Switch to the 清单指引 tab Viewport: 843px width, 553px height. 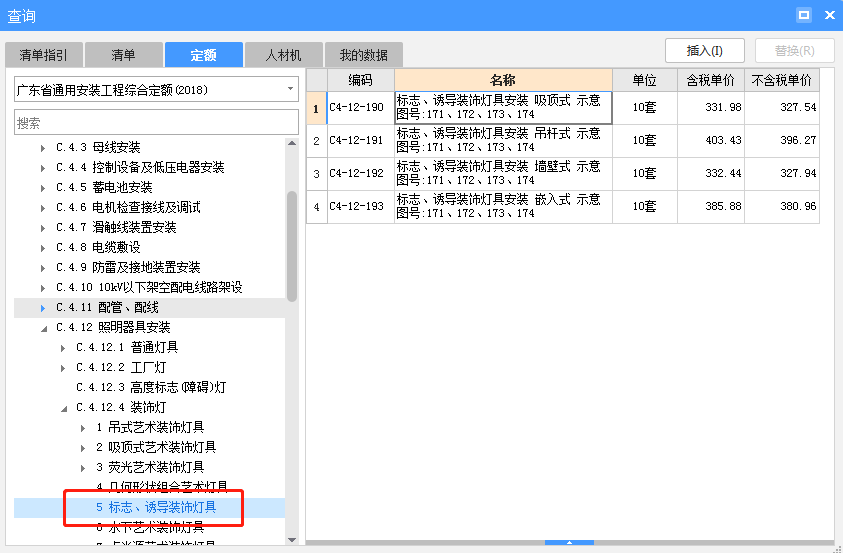[x=44, y=55]
